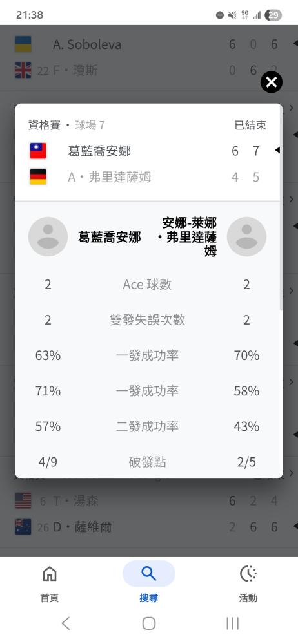The width and height of the screenshot is (298, 644).
Task: Tap the Android back navigation button
Action: 66,623
